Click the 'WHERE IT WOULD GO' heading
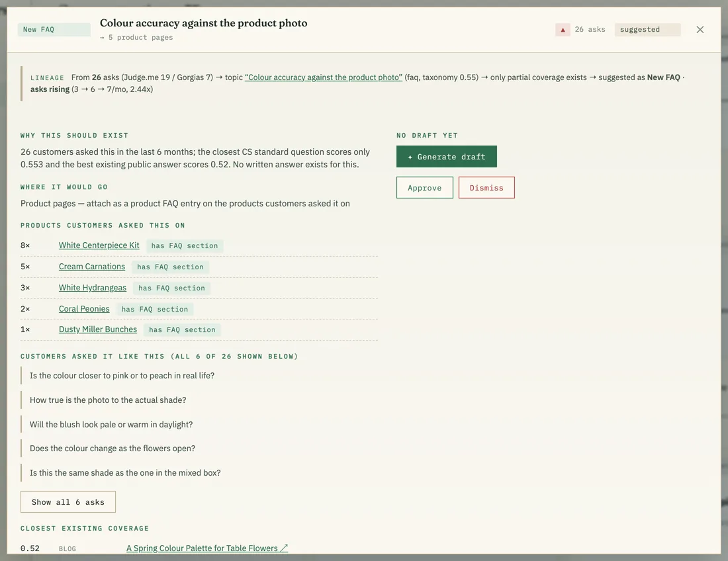This screenshot has width=728, height=561. pyautogui.click(x=64, y=187)
